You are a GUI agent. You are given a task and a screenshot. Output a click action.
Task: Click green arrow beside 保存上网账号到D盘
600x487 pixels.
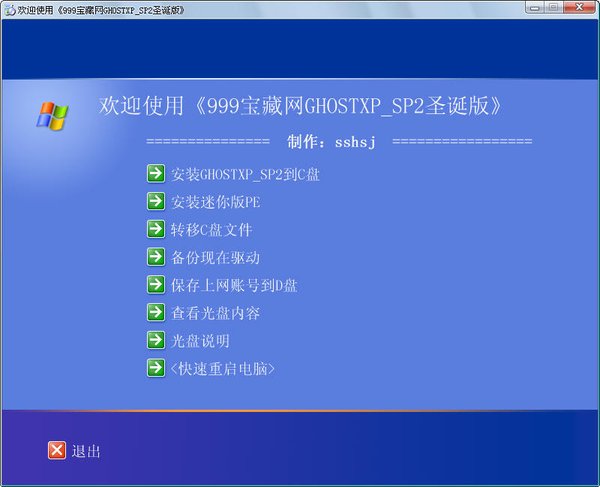156,285
